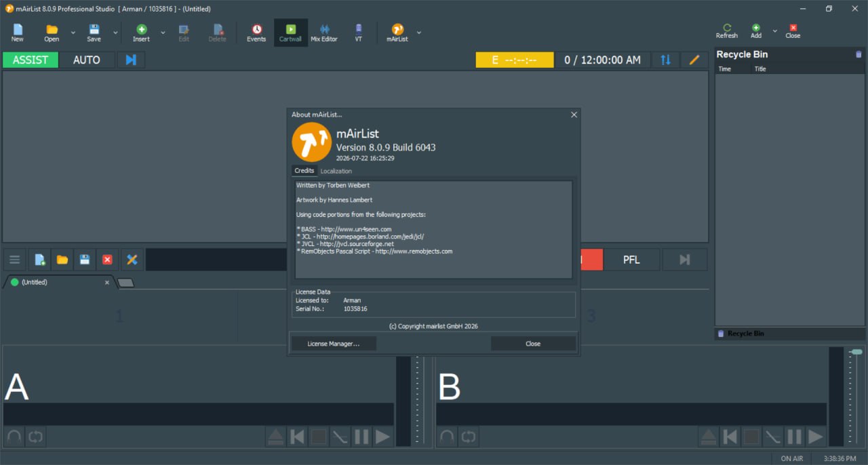This screenshot has height=465, width=868.
Task: Click the Save disk icon in main toolbar
Action: pos(94,29)
